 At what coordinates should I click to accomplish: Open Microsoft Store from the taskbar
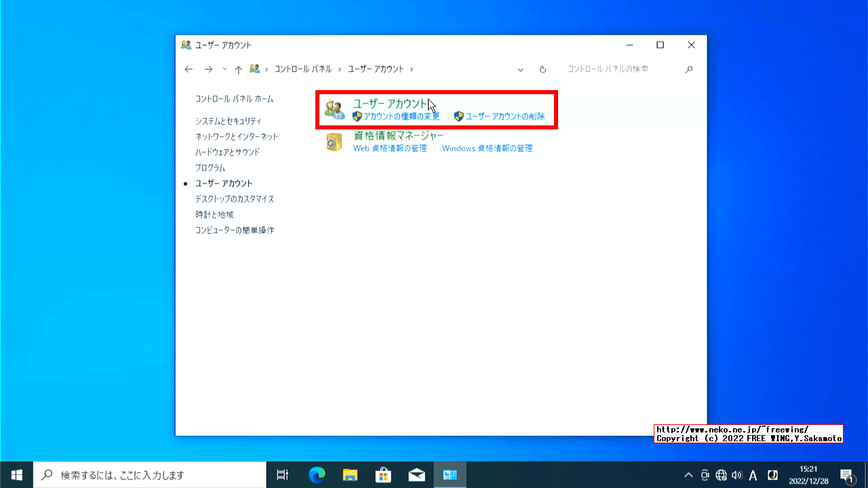coord(383,474)
